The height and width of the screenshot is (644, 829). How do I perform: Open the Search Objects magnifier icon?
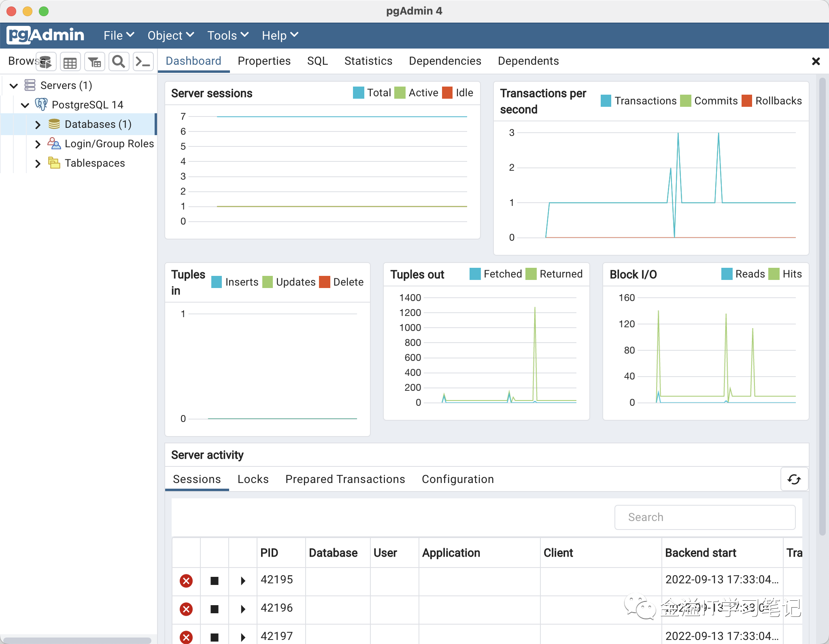tap(119, 62)
